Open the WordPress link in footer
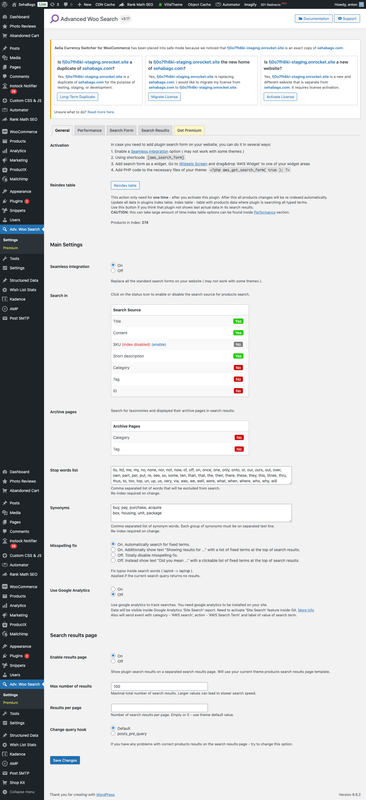The height and width of the screenshot is (800, 366). coord(106,794)
